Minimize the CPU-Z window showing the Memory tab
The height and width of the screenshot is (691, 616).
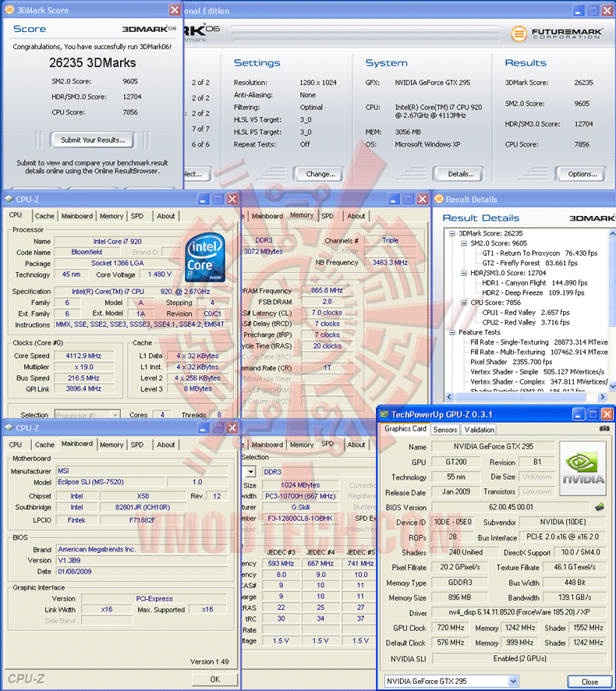(x=394, y=199)
